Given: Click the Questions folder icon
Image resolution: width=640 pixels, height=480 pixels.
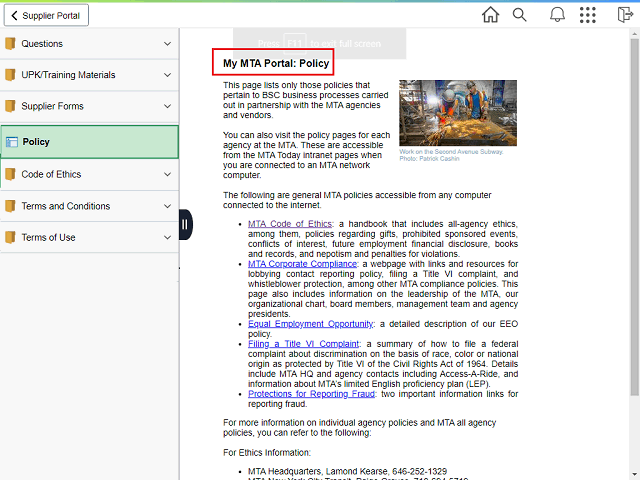Looking at the screenshot, I should 10,43.
